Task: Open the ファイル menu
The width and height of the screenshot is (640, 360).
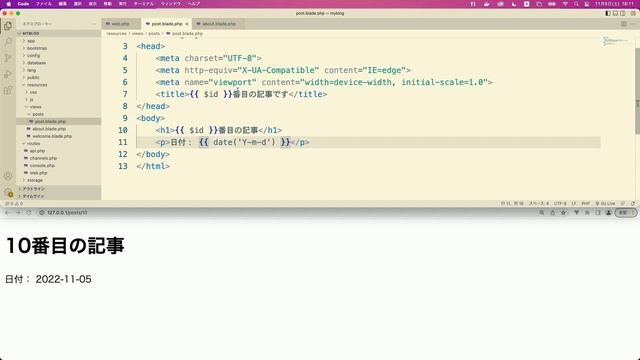Action: tap(44, 4)
